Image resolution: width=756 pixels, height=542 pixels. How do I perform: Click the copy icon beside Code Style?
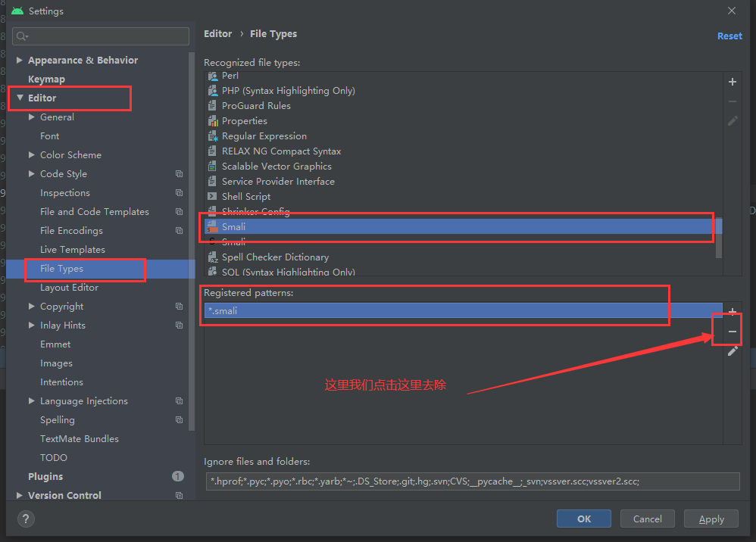pos(179,174)
